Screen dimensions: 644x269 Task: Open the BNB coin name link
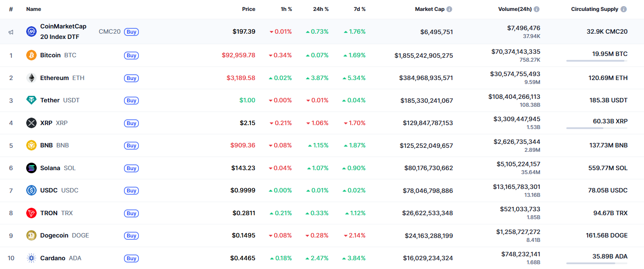coord(46,145)
